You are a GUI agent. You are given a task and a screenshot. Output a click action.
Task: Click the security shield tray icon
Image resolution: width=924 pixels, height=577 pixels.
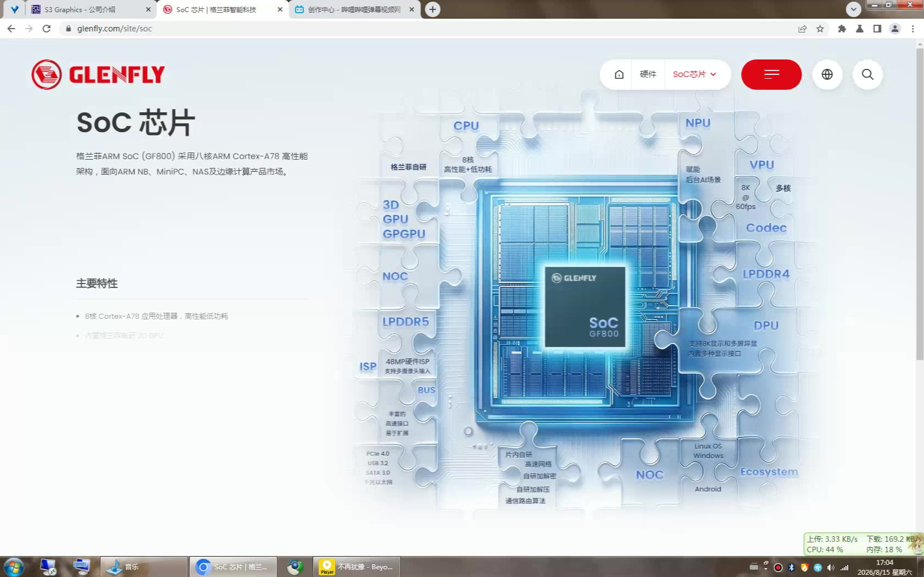pos(804,567)
